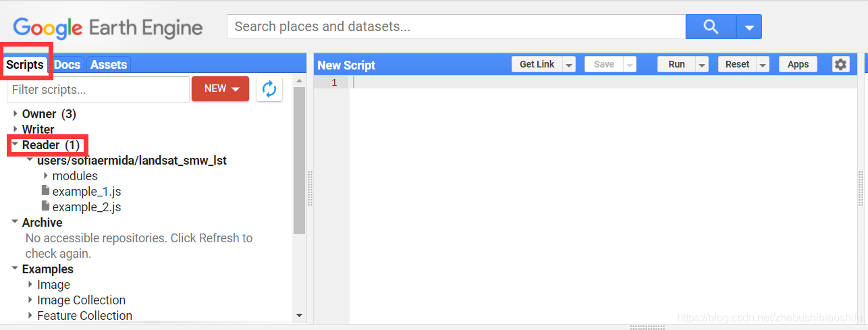Click the Google Earth Engine logo
868x330 pixels.
click(108, 28)
